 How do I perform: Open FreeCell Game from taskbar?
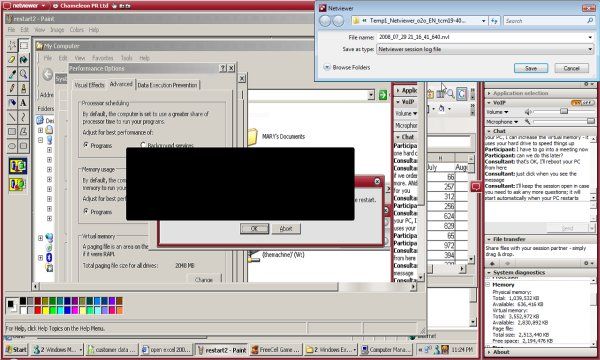coord(276,350)
